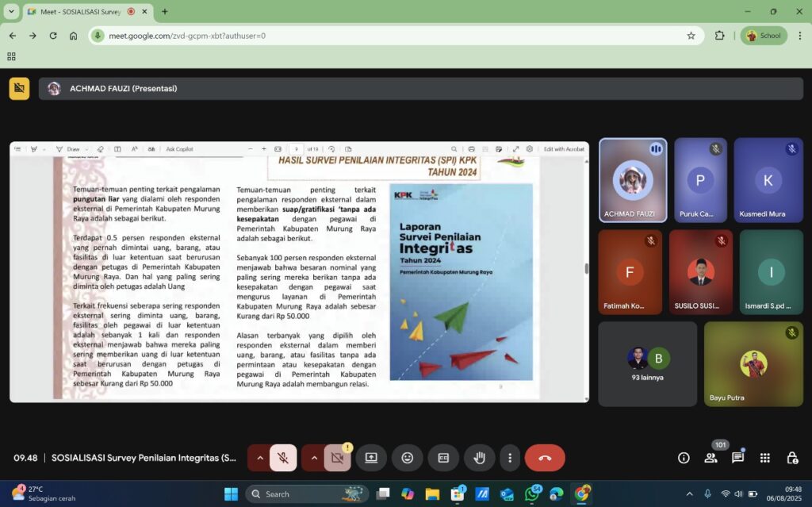Click the present screen button

click(x=371, y=458)
